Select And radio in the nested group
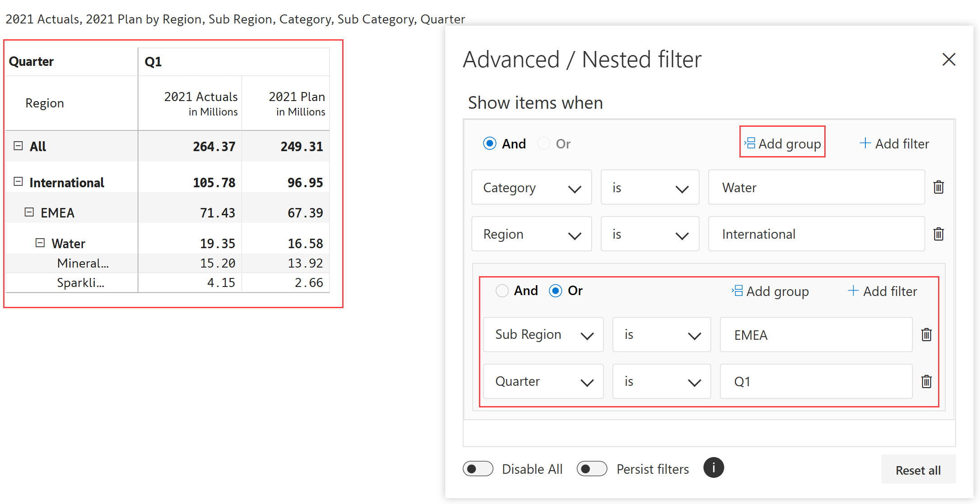 coord(502,291)
